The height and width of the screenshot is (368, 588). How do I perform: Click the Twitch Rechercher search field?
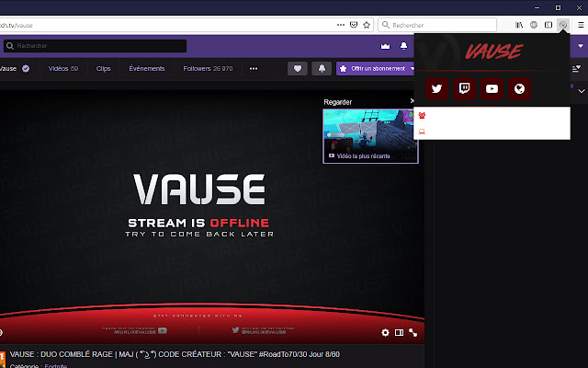pos(95,46)
